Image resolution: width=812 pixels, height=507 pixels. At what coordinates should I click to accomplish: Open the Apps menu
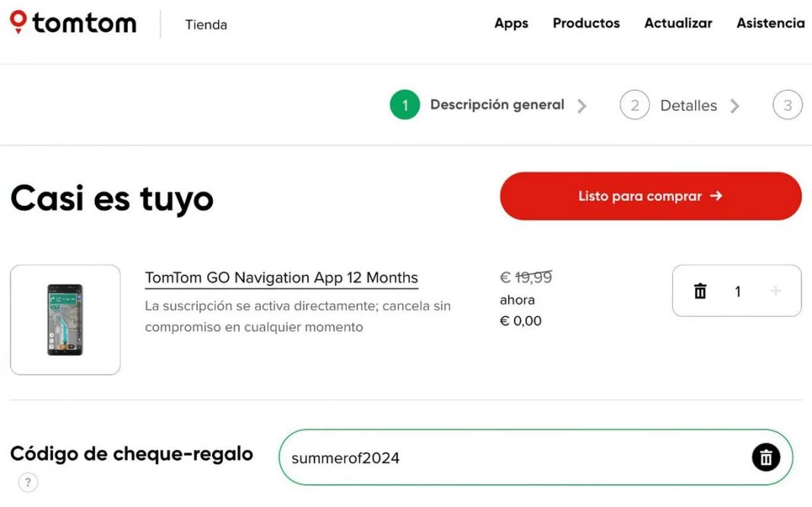coord(511,24)
